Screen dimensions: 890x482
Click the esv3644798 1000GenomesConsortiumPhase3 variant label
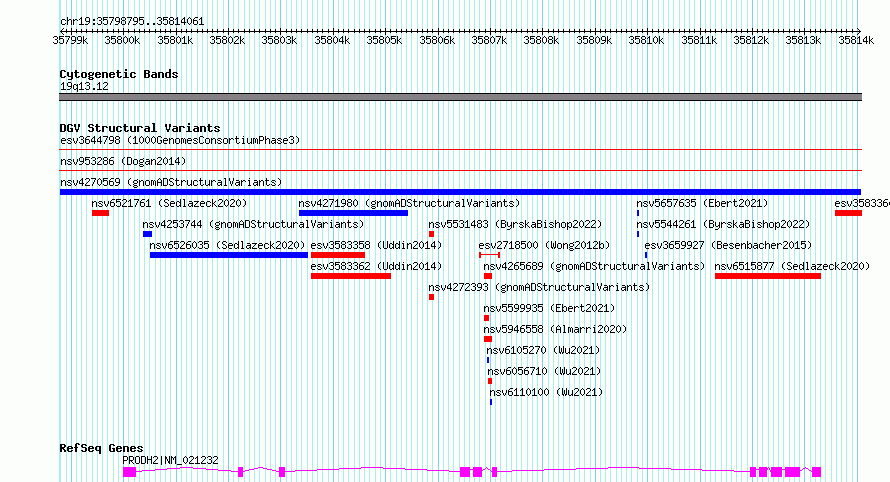(x=180, y=140)
